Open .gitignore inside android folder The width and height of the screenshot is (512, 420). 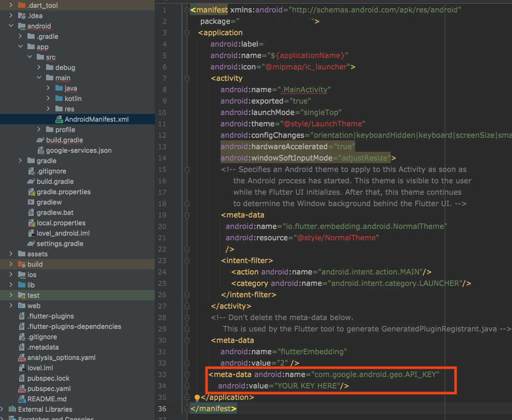coord(51,171)
